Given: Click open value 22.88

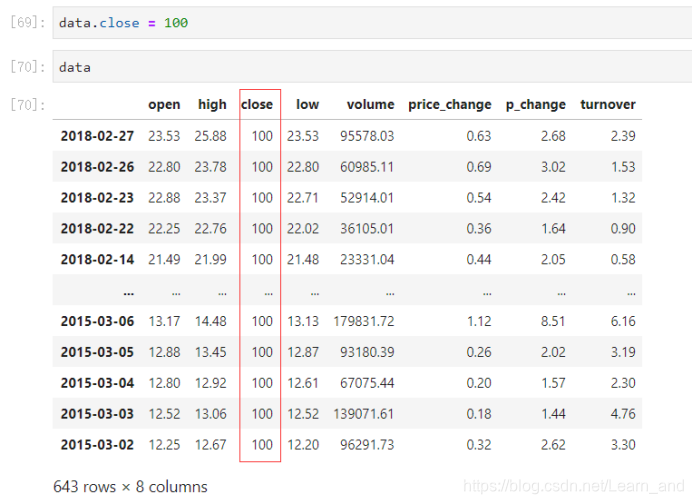Looking at the screenshot, I should [164, 198].
